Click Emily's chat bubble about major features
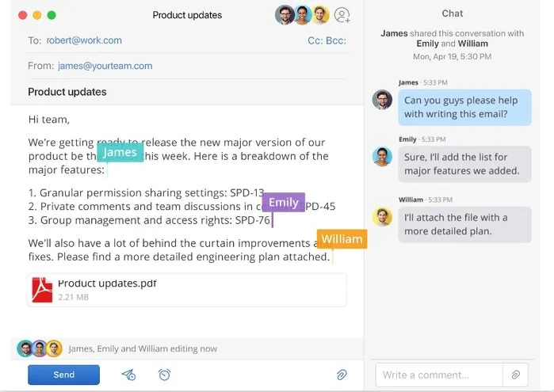The image size is (554, 392). (x=464, y=164)
